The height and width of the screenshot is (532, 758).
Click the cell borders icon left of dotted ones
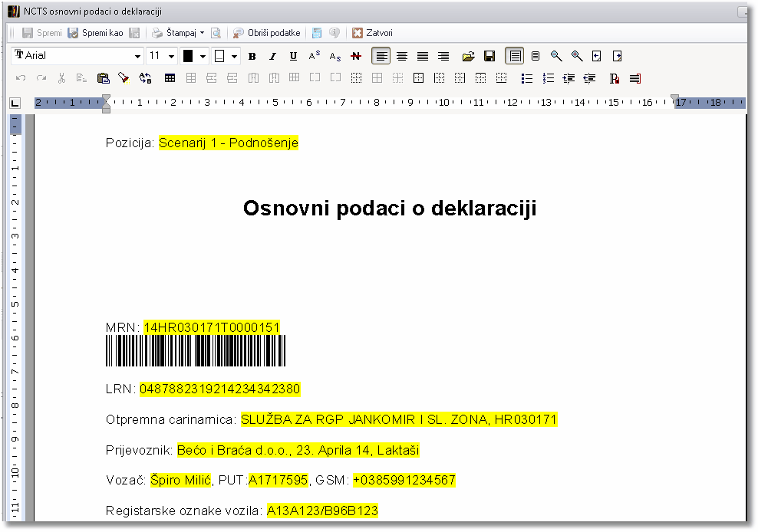coord(419,78)
